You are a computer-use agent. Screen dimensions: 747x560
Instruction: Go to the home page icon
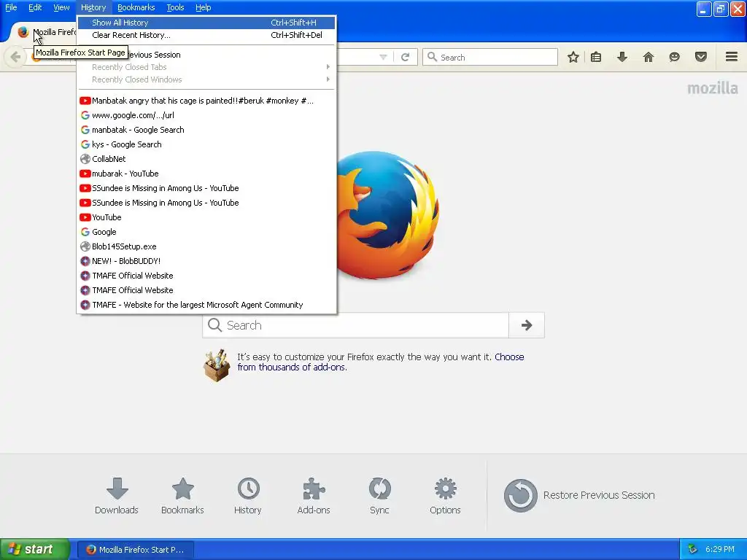[649, 57]
